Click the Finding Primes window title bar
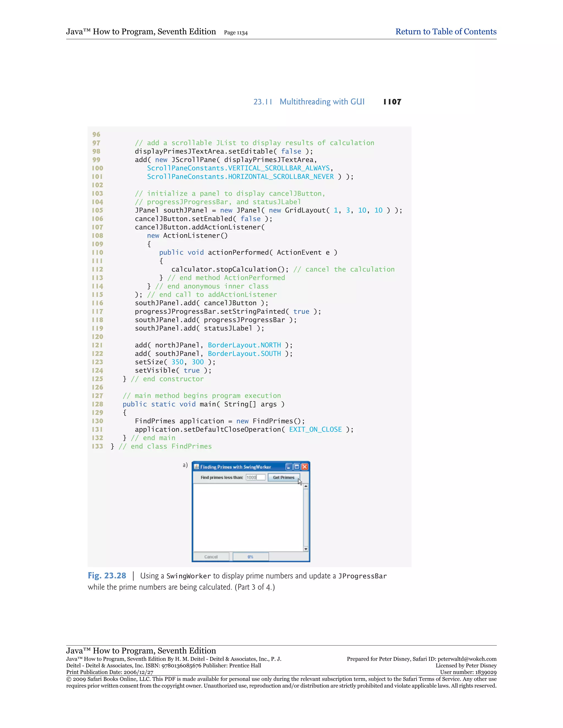 [x=236, y=467]
